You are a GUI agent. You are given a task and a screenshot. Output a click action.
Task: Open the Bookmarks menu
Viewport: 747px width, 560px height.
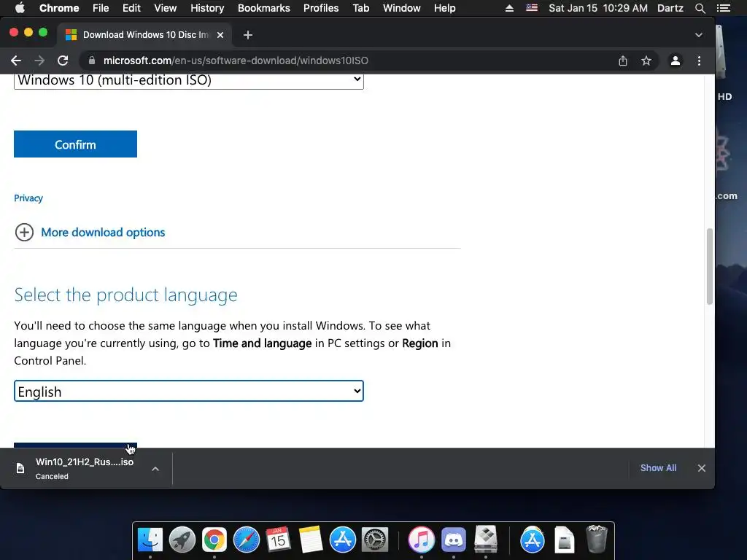264,8
